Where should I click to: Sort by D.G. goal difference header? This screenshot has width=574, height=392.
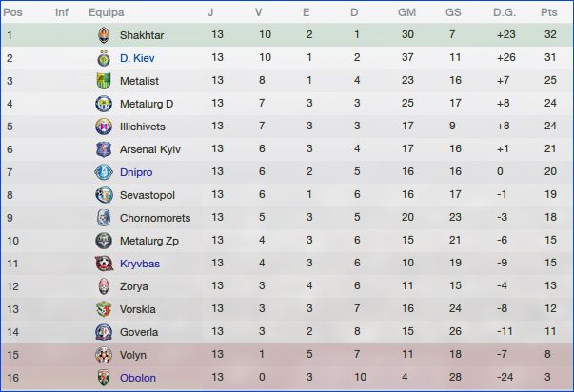[x=504, y=12]
